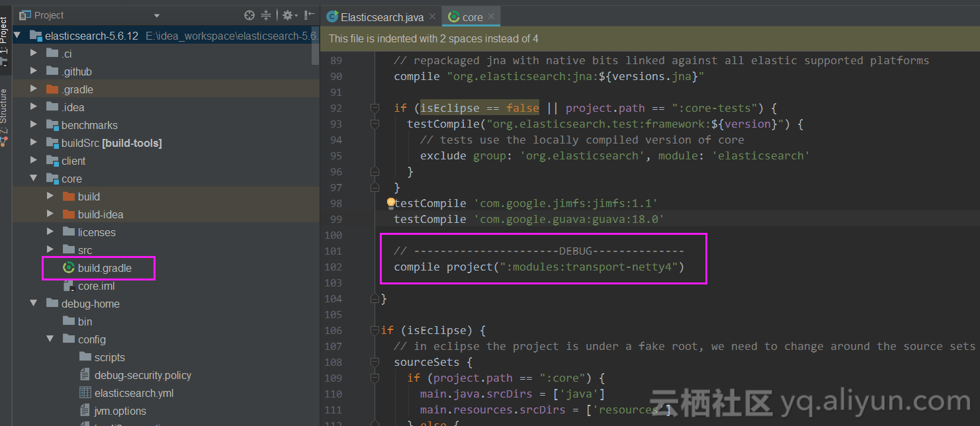Collapse the sourceSets block at line 108
This screenshot has width=980, height=426.
[x=375, y=362]
